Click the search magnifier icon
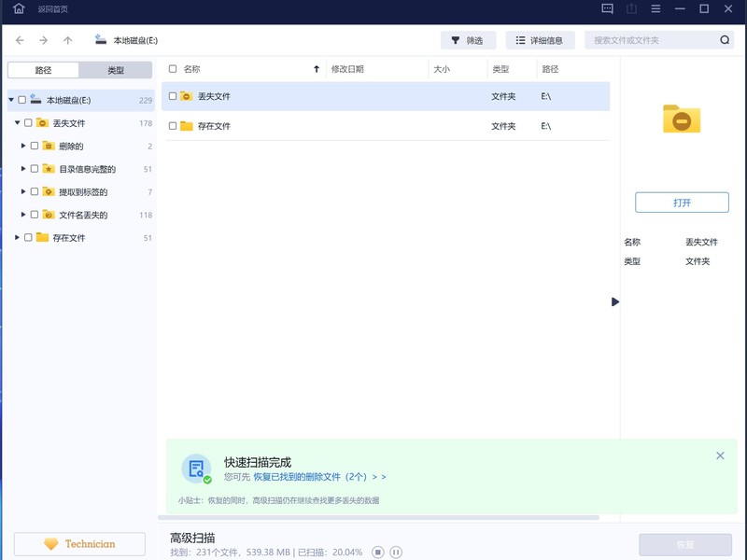Screen dimensions: 747x560 pyautogui.click(x=725, y=40)
